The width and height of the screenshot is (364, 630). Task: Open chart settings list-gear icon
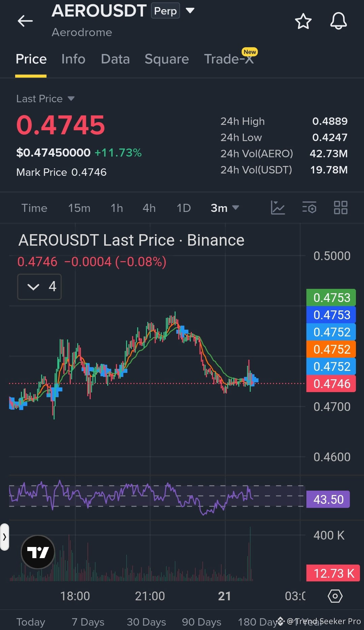coord(309,208)
